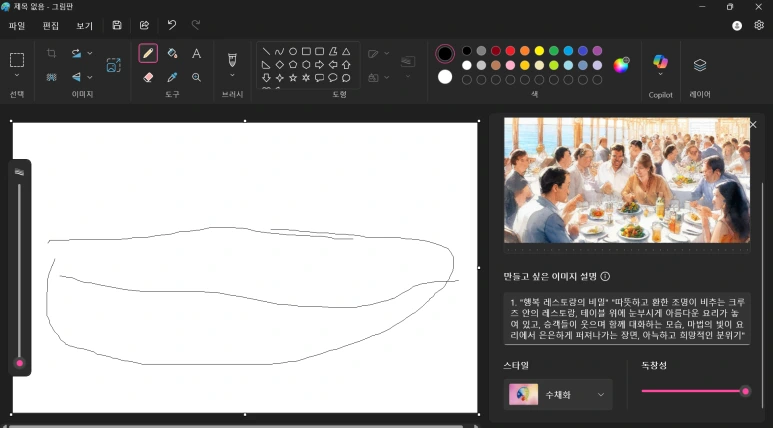
Task: Click the horizontal canvas scrollbar
Action: 237,426
